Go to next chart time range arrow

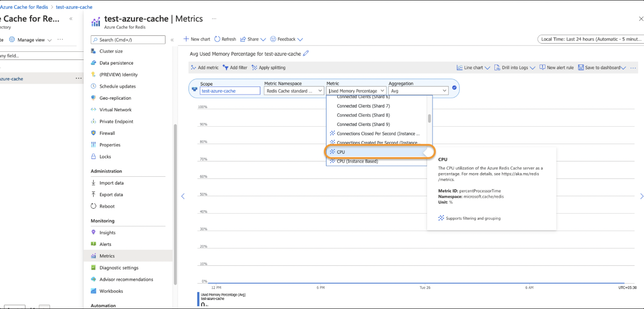pyautogui.click(x=641, y=196)
